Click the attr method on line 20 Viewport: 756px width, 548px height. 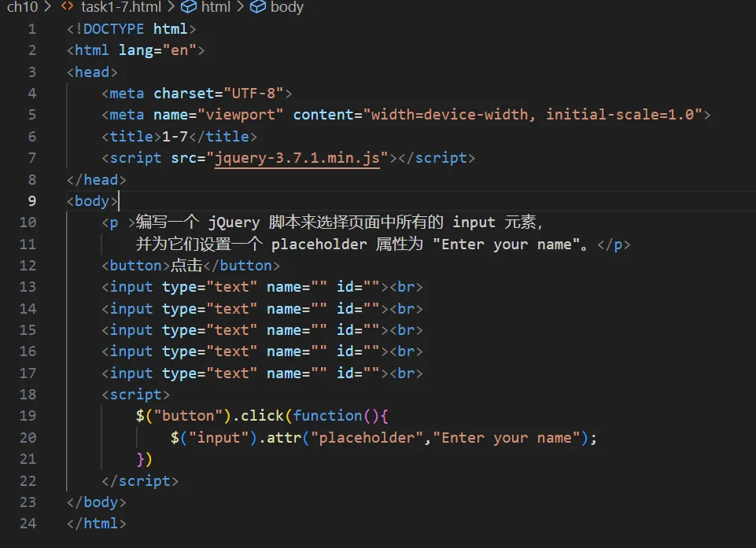284,438
